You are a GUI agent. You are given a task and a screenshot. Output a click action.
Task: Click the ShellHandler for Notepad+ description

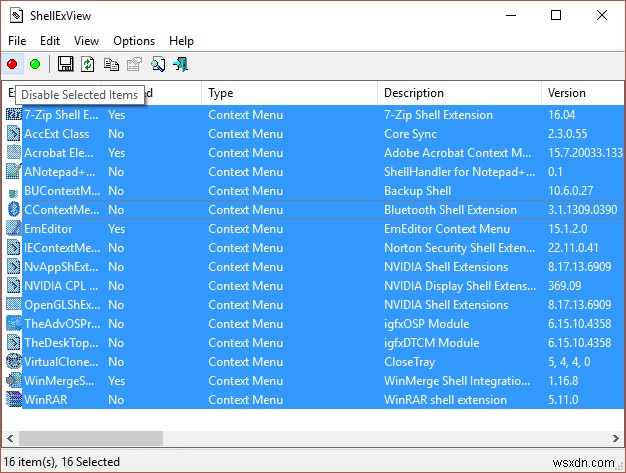tap(460, 172)
